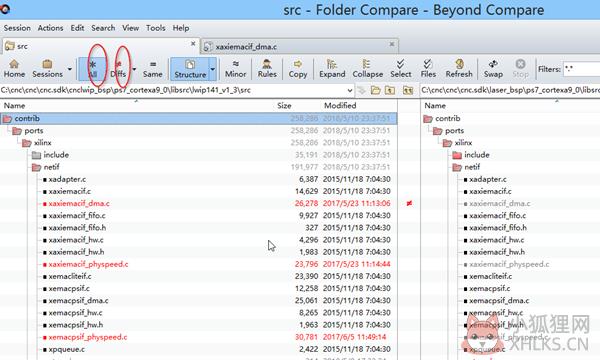Click the Expand toolbar button
The width and height of the screenshot is (600, 360).
point(332,69)
